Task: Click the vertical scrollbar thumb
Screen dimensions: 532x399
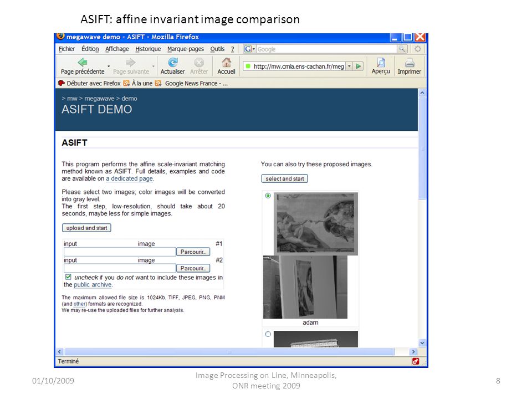Action: 422,149
